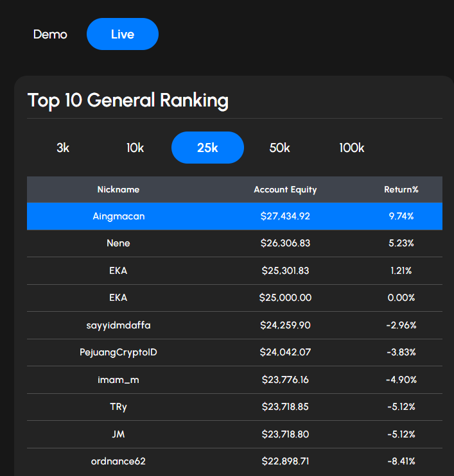Click equity value $24,042.07

[285, 352]
